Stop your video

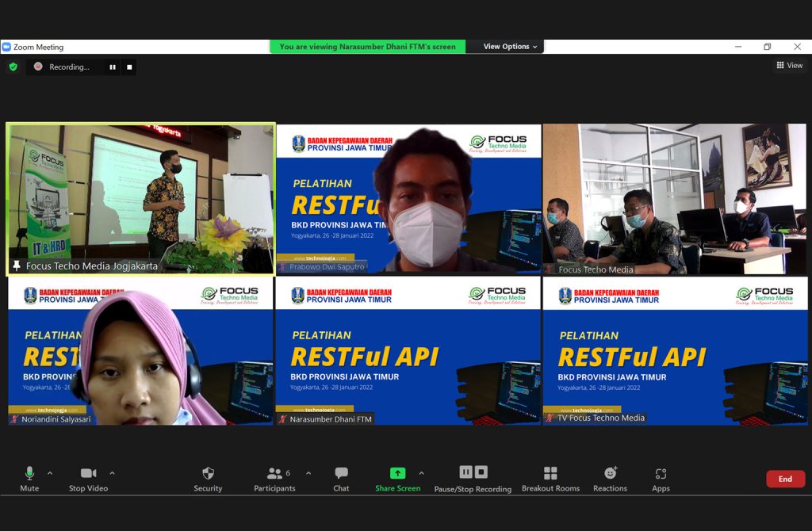[x=87, y=473]
